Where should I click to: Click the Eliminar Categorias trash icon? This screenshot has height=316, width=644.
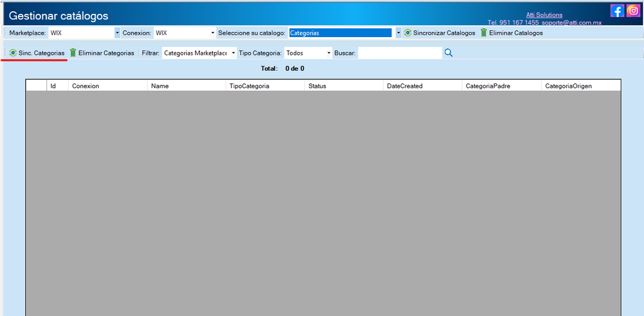point(73,53)
